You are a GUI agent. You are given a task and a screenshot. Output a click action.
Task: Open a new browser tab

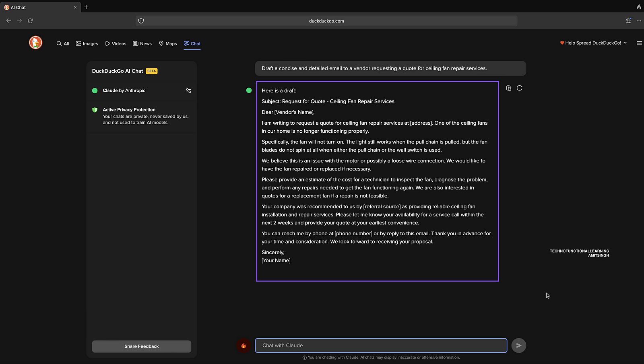tap(86, 7)
